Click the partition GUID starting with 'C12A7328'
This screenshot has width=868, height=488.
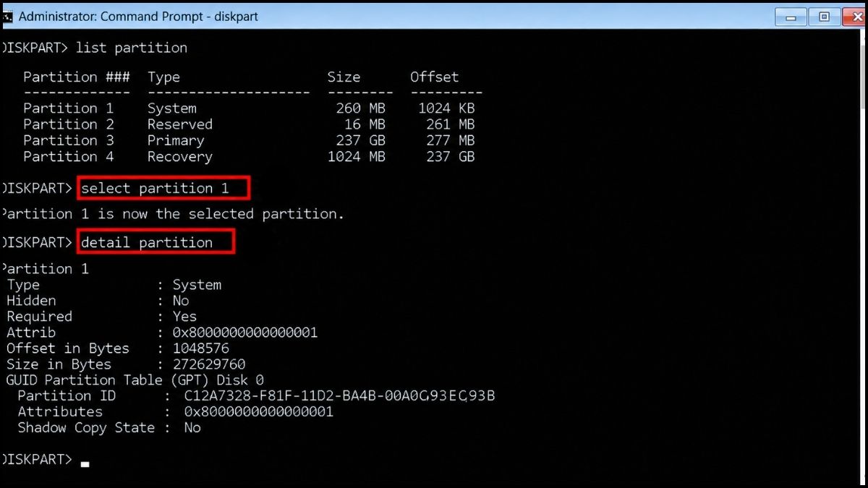pyautogui.click(x=340, y=396)
